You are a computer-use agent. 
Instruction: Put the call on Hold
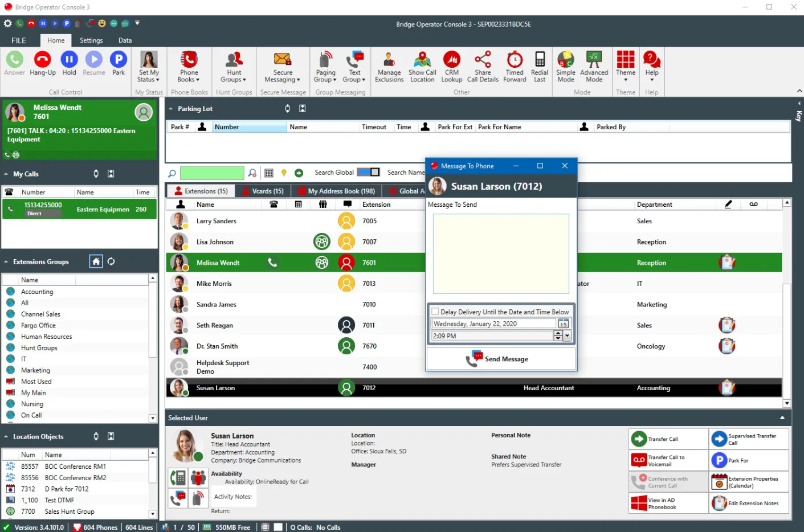tap(69, 63)
